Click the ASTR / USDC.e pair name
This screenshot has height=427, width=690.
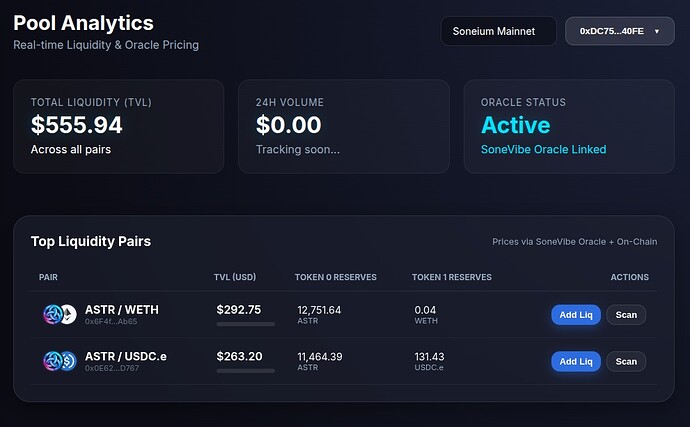click(125, 356)
